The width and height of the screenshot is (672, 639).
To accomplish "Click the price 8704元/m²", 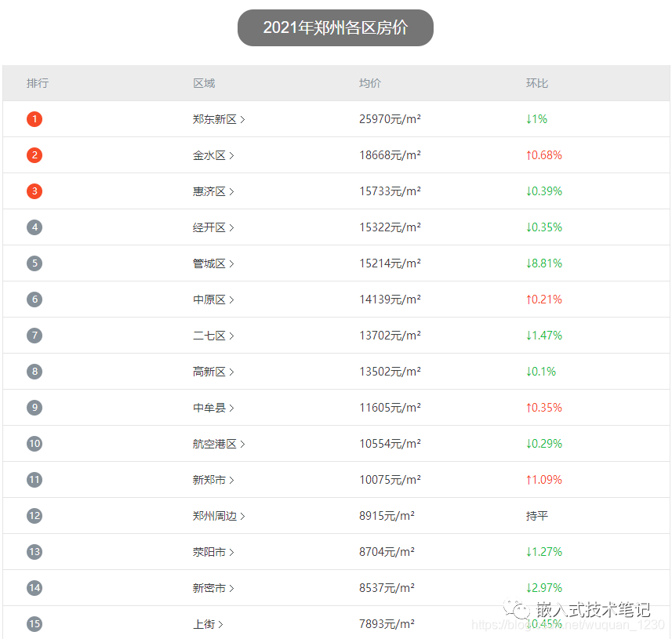I will 387,551.
